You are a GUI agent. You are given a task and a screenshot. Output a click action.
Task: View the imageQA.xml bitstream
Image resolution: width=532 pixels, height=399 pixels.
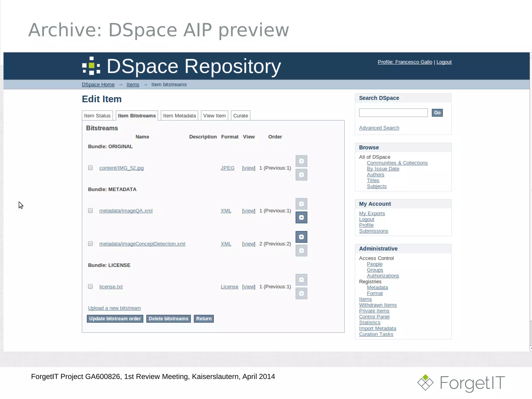click(x=249, y=211)
